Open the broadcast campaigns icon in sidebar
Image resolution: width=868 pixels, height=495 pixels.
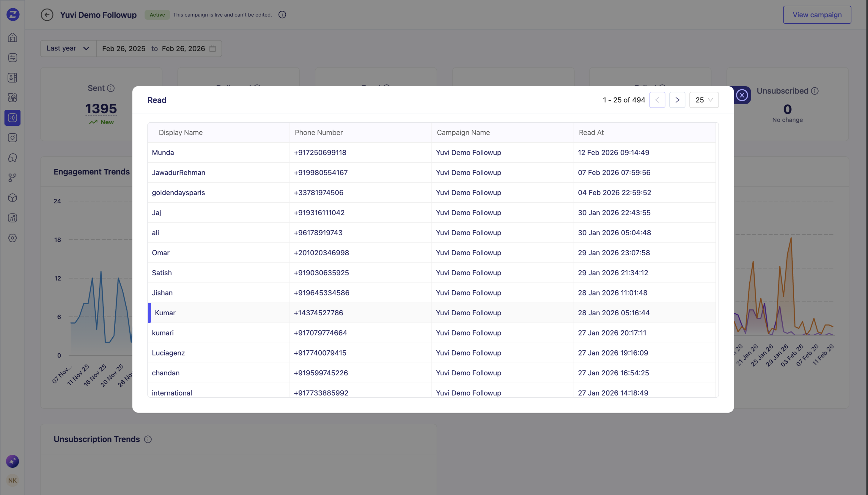coord(13,118)
